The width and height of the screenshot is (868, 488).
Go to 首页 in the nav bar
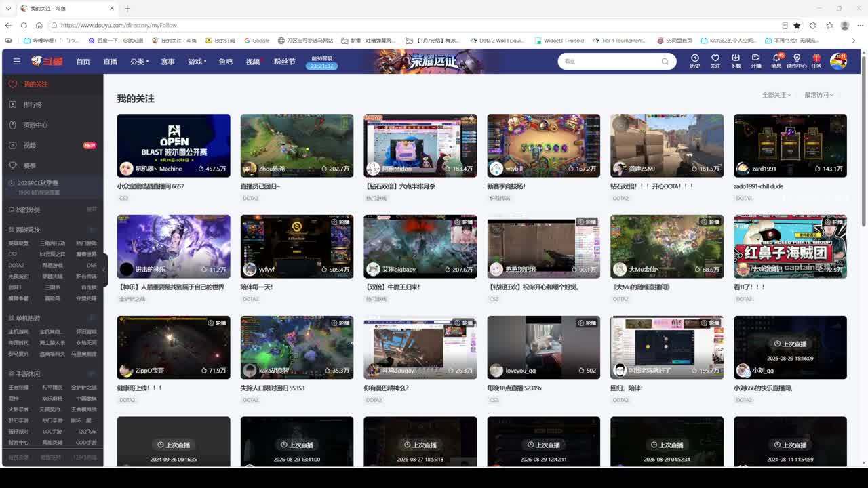click(83, 62)
